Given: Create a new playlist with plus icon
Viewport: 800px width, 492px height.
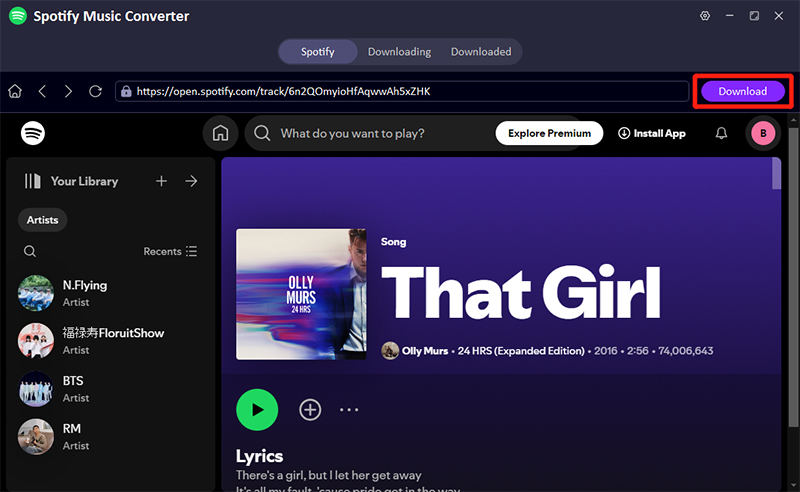Looking at the screenshot, I should pyautogui.click(x=161, y=181).
